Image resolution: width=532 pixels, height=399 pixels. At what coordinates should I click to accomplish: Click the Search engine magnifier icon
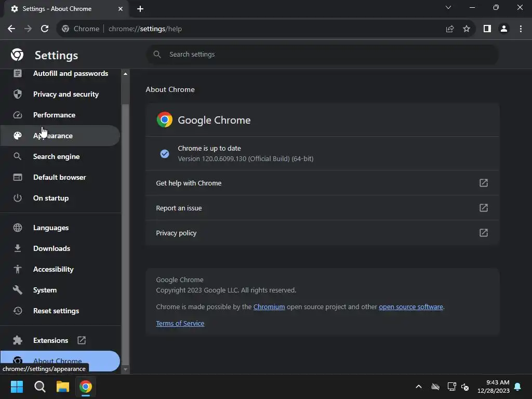17,156
